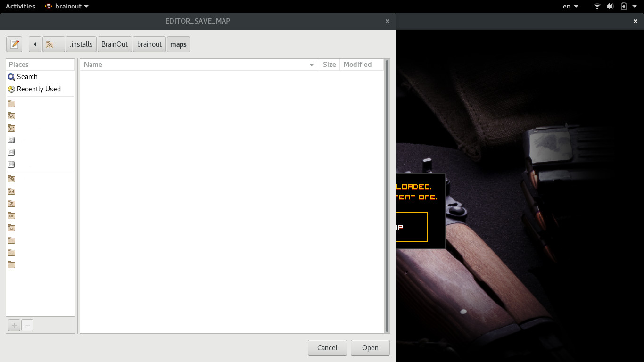The height and width of the screenshot is (362, 644).
Task: Open Search in the Places sidebar
Action: 41,77
